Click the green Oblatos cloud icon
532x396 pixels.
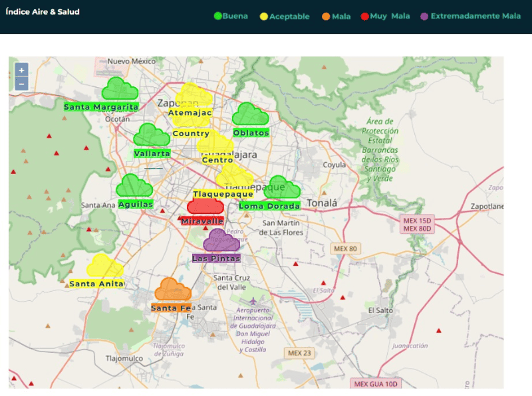(x=250, y=115)
